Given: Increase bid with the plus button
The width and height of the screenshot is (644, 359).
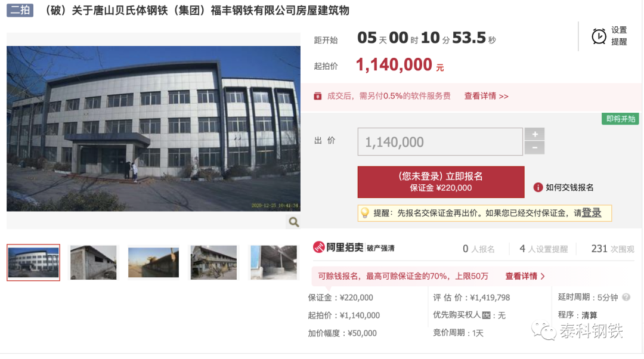Looking at the screenshot, I should point(535,134).
